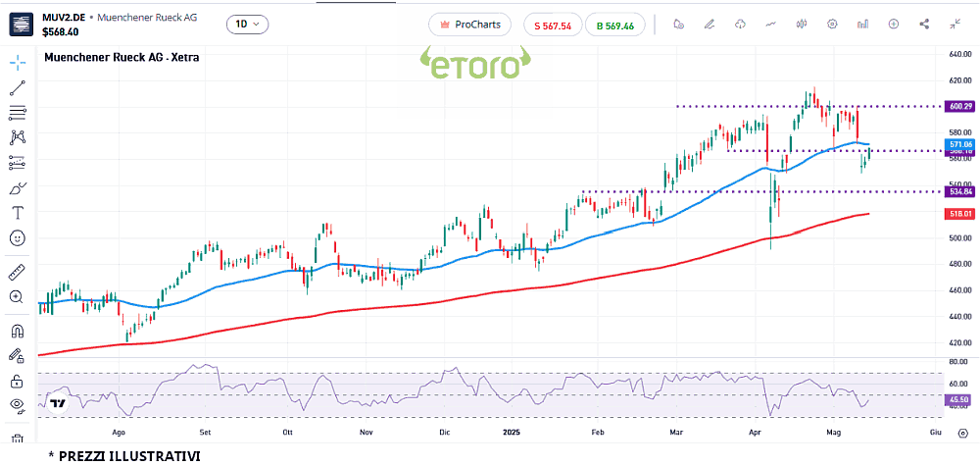Select the crosshair cursor tool

(18, 62)
